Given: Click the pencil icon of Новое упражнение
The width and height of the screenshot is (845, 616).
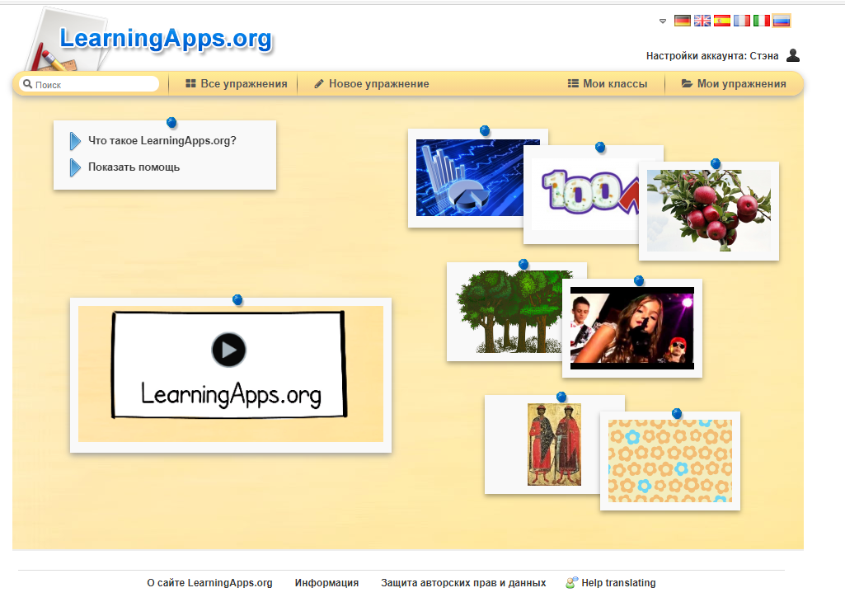Looking at the screenshot, I should pos(319,83).
